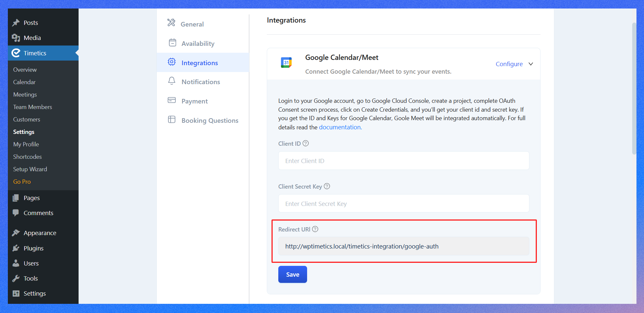Click the page vertical scrollbar
The image size is (644, 313).
(x=634, y=88)
